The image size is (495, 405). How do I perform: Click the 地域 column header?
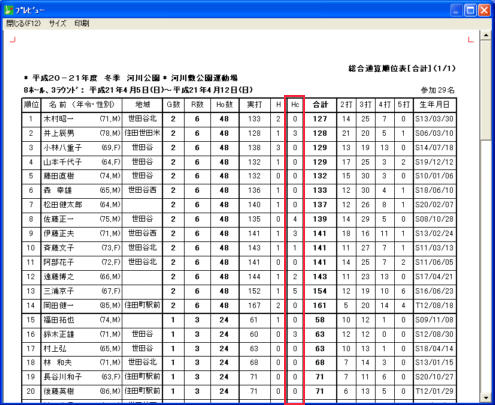pos(142,105)
